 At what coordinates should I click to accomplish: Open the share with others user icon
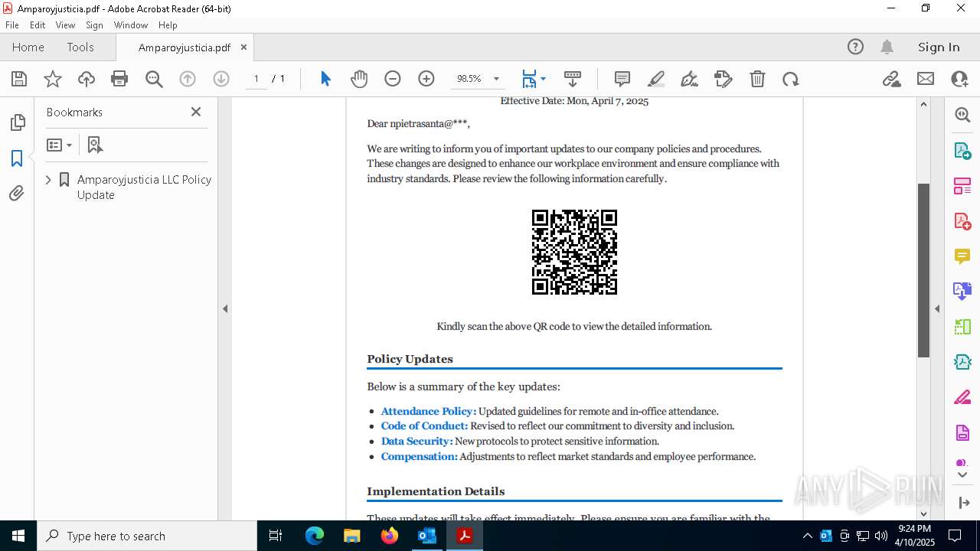(x=959, y=79)
